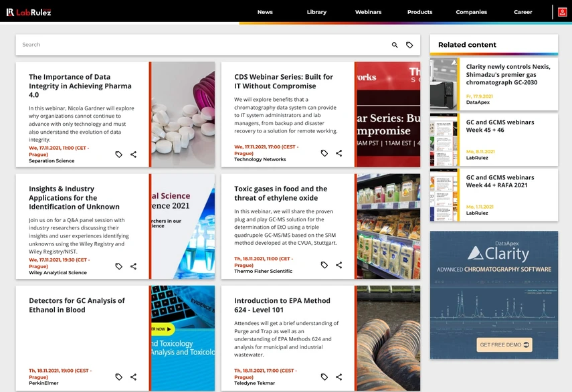Image resolution: width=572 pixels, height=392 pixels.
Task: Click the Week 45 + 46 article thumbnail
Action: [x=444, y=140]
